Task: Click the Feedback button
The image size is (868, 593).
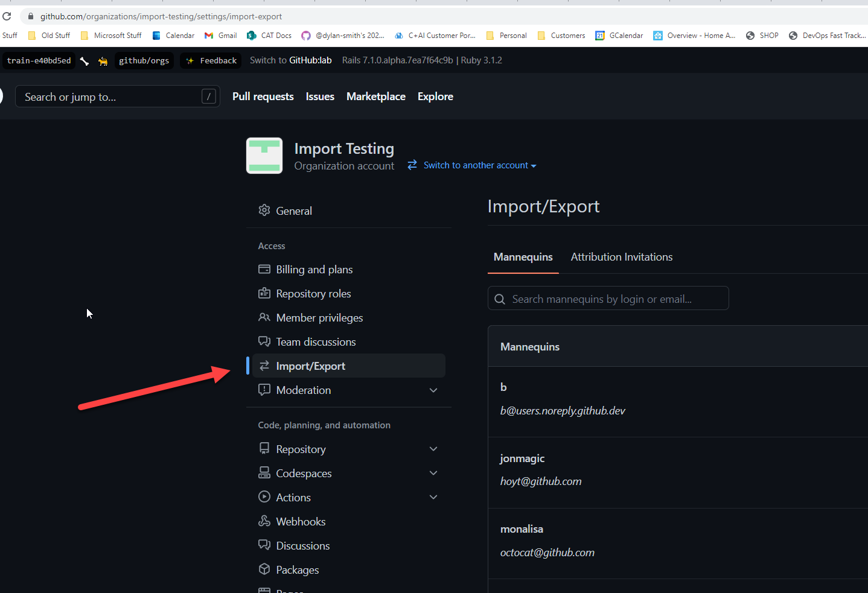Action: [x=211, y=61]
